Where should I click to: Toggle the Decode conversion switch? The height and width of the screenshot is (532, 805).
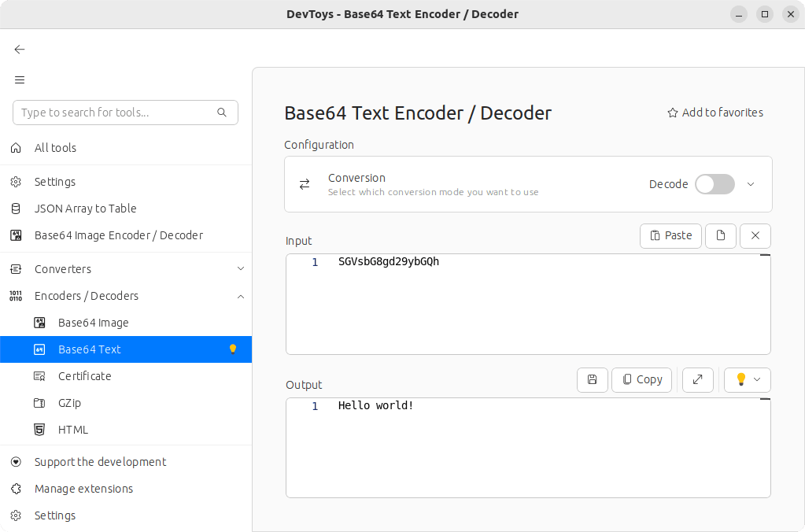(x=715, y=184)
